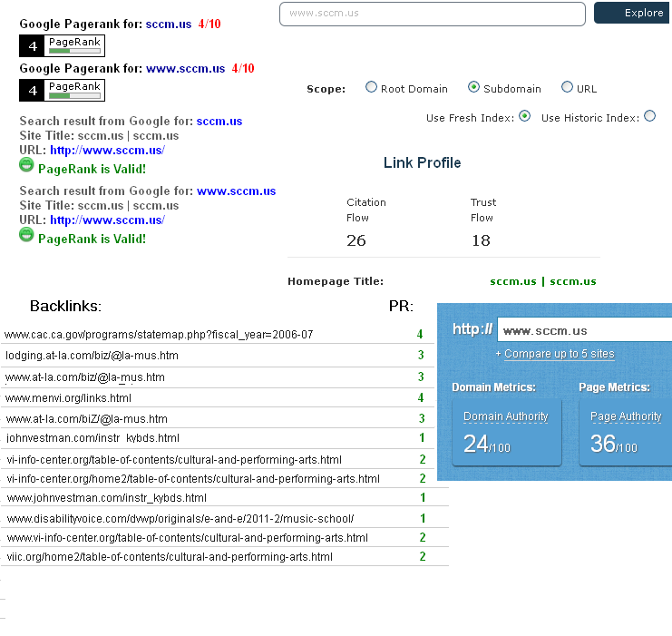Screen dimensions: 672x636
Task: Click the Page Authority 36/100 card
Action: [626, 432]
